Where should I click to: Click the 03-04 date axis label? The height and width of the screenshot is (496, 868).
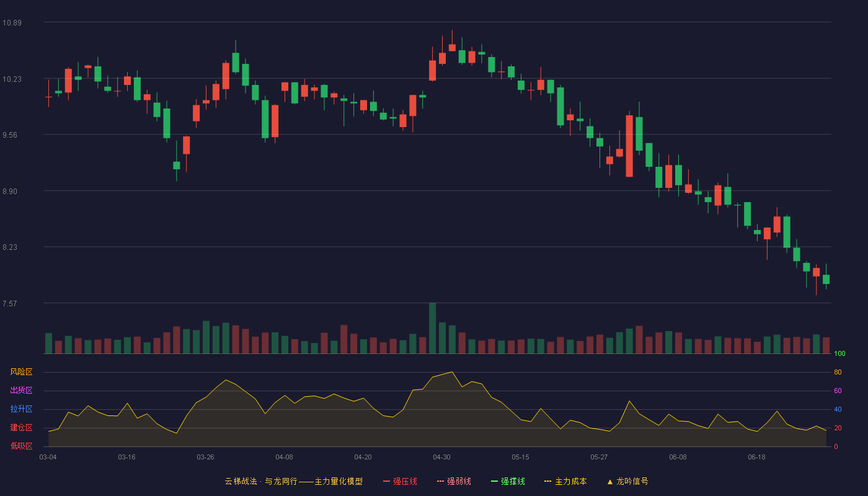pyautogui.click(x=48, y=457)
